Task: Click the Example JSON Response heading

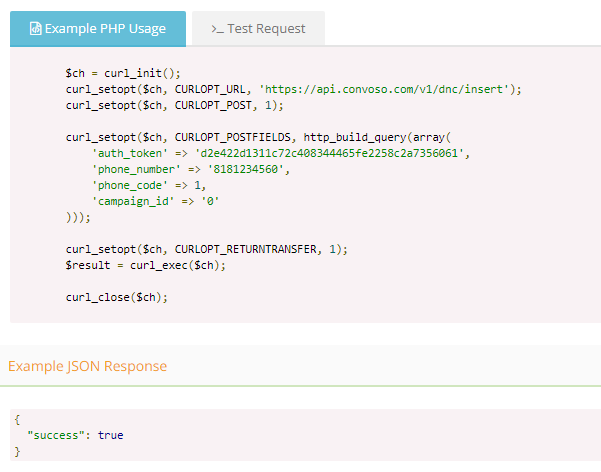Action: coord(87,366)
